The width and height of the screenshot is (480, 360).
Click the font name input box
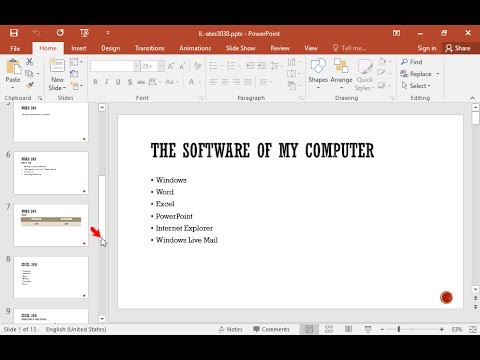112,66
